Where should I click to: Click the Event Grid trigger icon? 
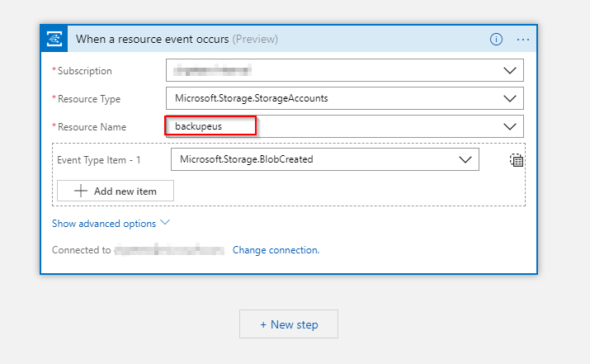point(54,39)
